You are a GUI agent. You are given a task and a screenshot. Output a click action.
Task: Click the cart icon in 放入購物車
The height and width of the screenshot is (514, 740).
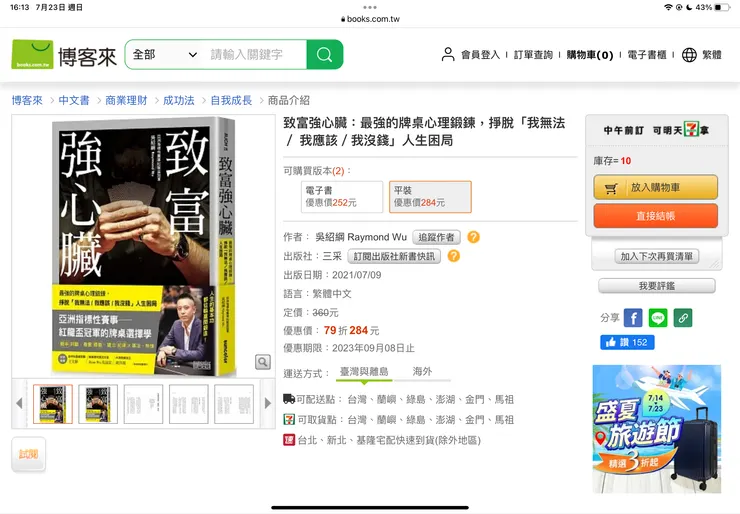pyautogui.click(x=611, y=188)
